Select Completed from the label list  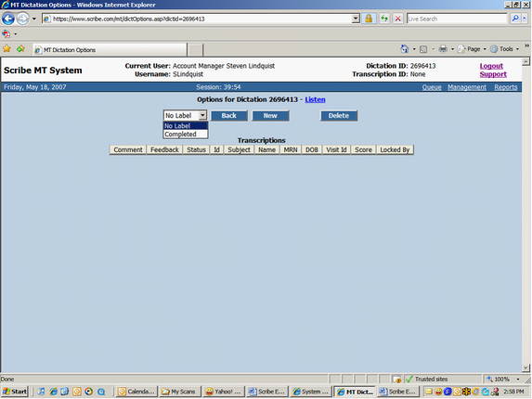(x=186, y=135)
